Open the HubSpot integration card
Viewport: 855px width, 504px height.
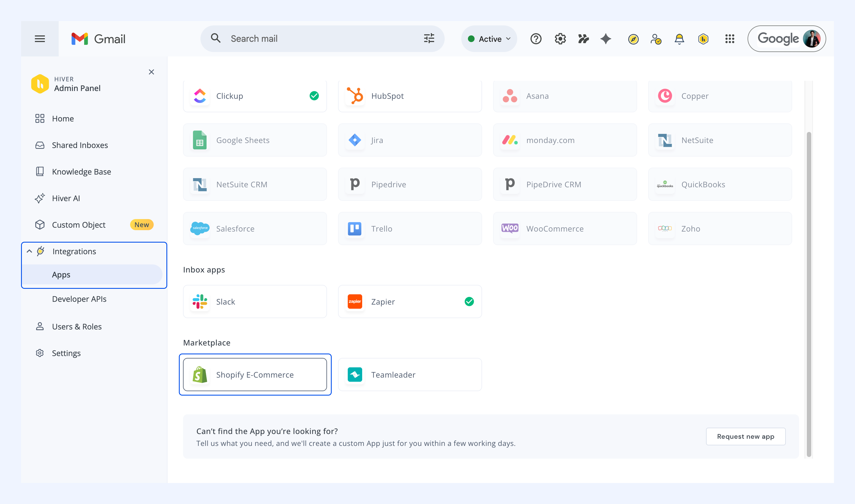pos(410,96)
